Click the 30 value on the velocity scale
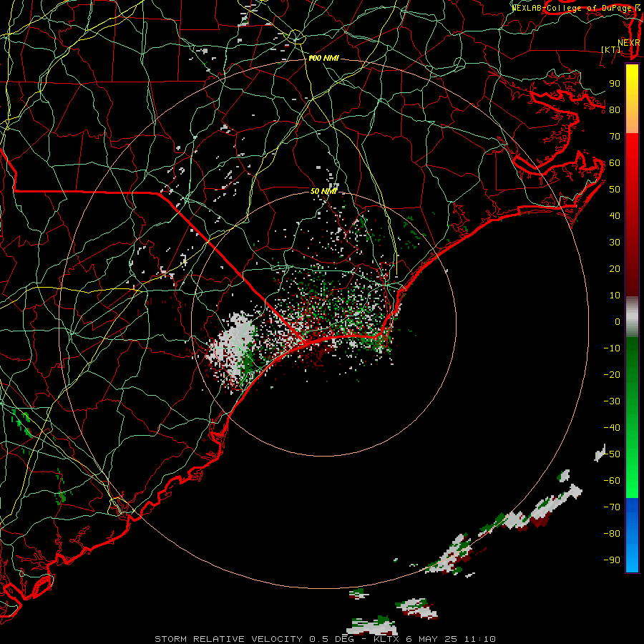The width and height of the screenshot is (644, 644). click(x=615, y=243)
